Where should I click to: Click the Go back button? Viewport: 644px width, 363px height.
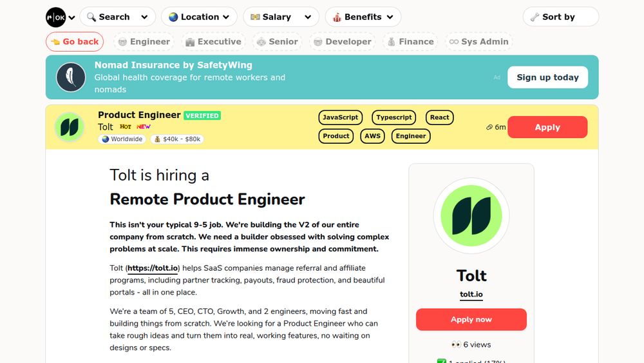[75, 41]
